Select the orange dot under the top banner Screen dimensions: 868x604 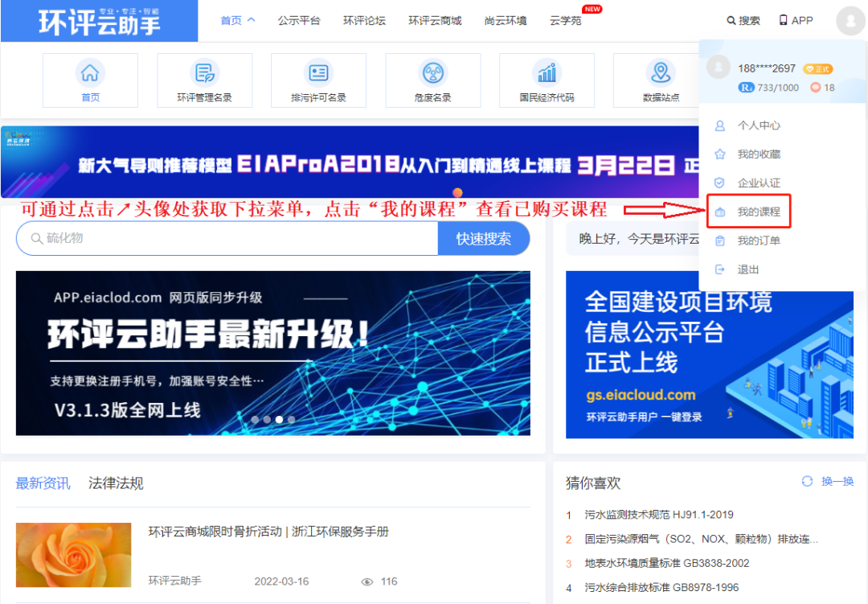pyautogui.click(x=457, y=193)
